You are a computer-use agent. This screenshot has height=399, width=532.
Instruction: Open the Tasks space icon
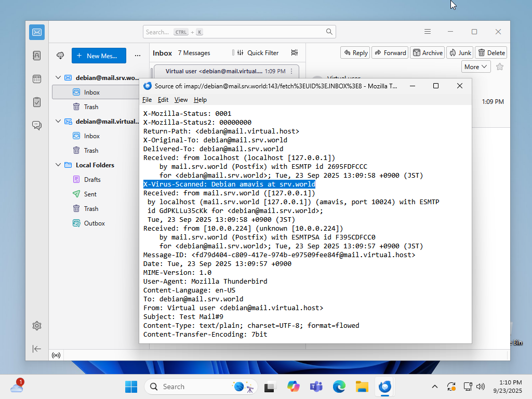[x=37, y=102]
